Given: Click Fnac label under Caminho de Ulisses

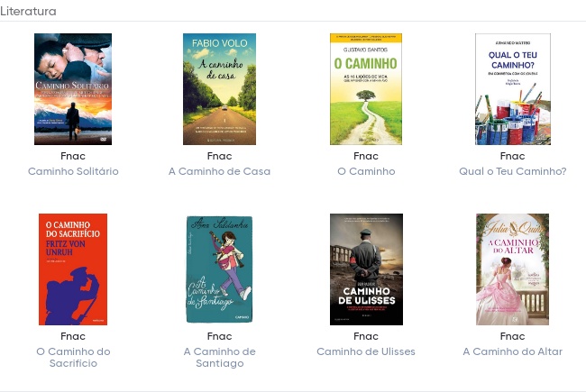Looking at the screenshot, I should 366,336.
